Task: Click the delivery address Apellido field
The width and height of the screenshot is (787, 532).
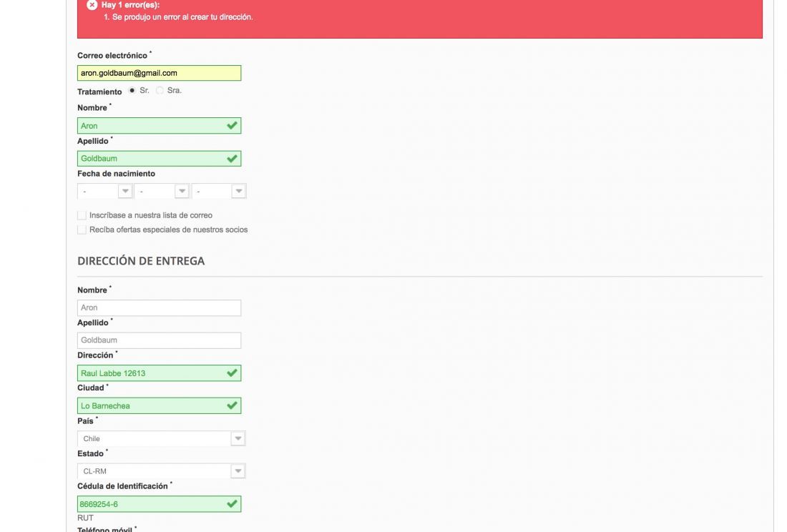Action: point(159,340)
